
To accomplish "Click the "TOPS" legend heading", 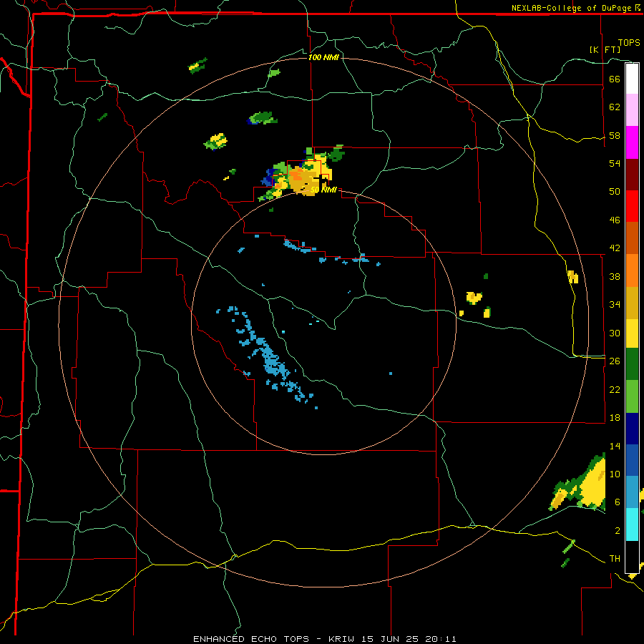I will pyautogui.click(x=629, y=43).
